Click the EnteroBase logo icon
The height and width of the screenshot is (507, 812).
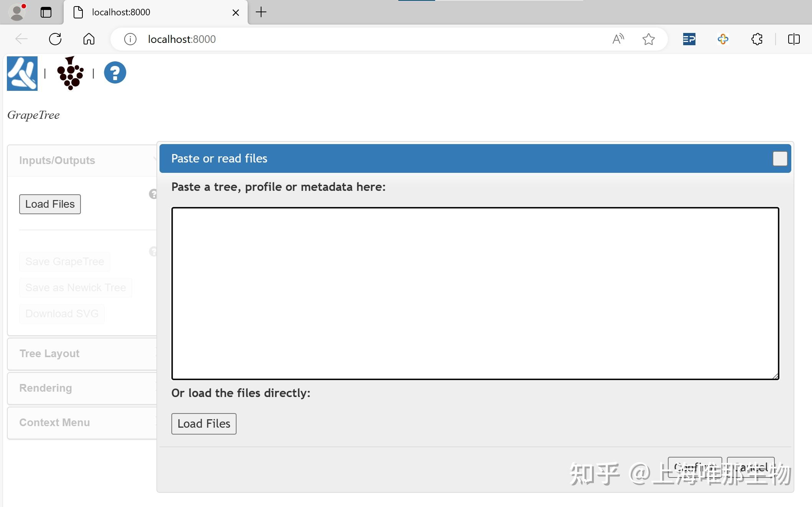[22, 73]
